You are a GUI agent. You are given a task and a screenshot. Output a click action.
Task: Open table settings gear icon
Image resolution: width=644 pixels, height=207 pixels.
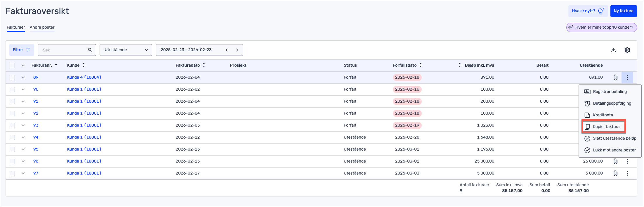[x=627, y=50]
